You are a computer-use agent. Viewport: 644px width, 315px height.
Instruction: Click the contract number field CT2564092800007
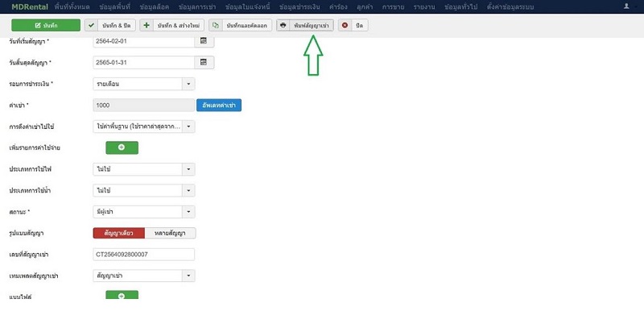[144, 255]
